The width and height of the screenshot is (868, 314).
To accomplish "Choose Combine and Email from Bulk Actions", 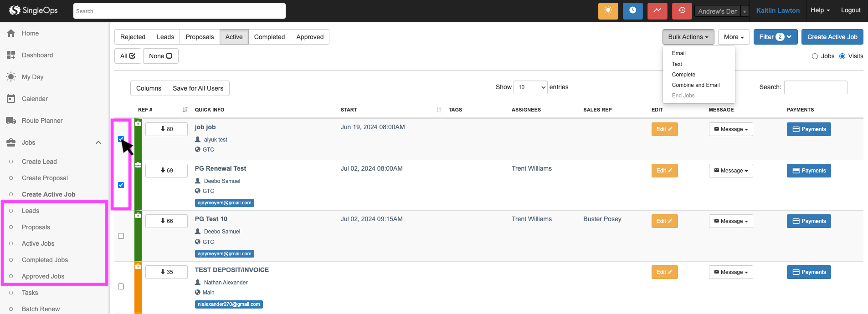I will coord(695,85).
